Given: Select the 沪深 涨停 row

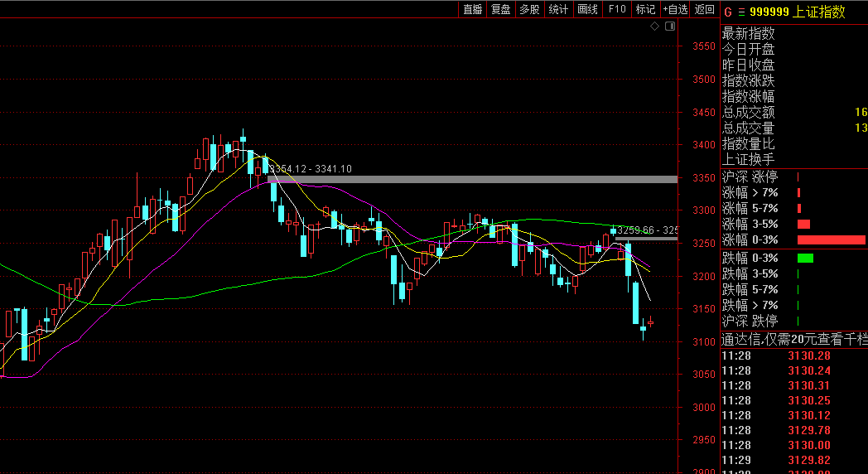Looking at the screenshot, I should click(793, 177).
